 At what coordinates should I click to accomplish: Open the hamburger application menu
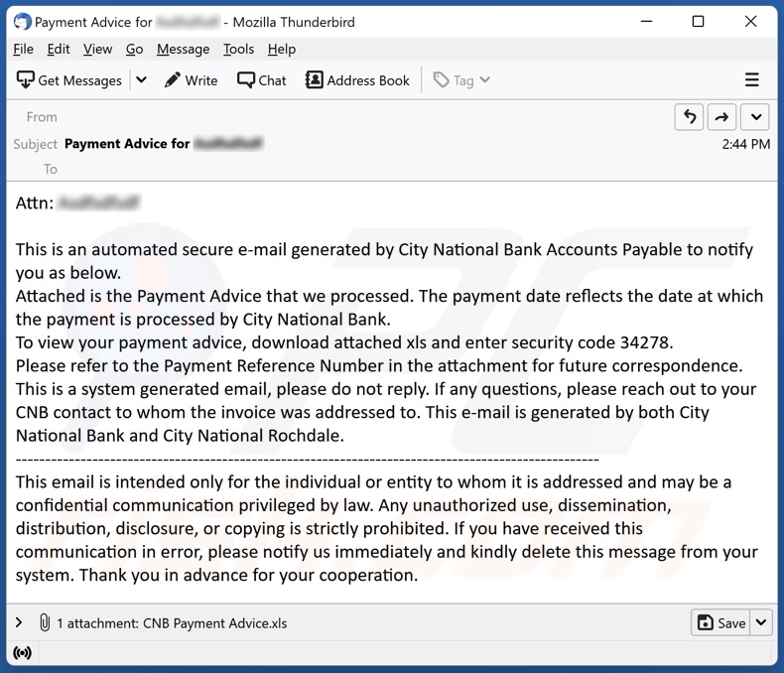[x=751, y=80]
